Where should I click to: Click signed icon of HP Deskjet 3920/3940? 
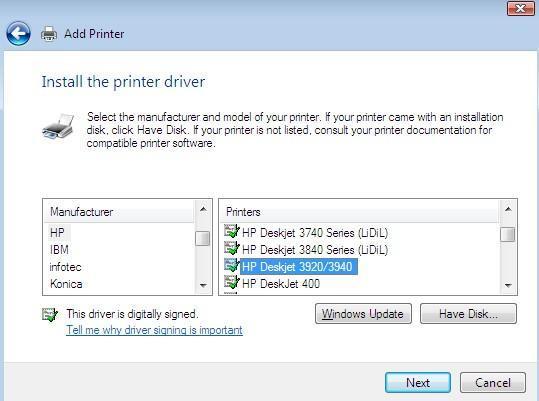231,265
